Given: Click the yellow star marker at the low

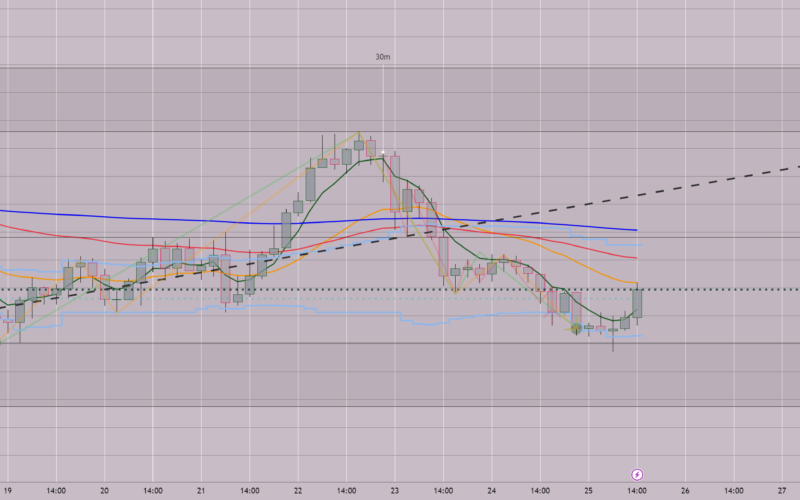Looking at the screenshot, I should [x=576, y=328].
